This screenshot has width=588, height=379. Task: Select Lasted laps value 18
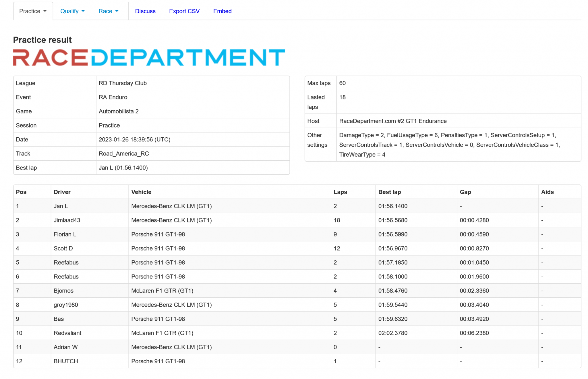[x=343, y=97]
